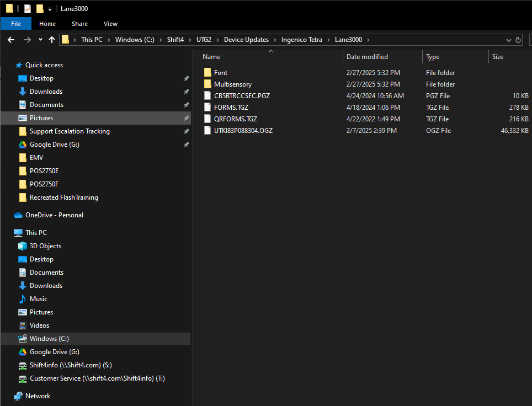Screen dimensions: 532x406
Task: Click the Back navigation arrow
Action: click(11, 40)
